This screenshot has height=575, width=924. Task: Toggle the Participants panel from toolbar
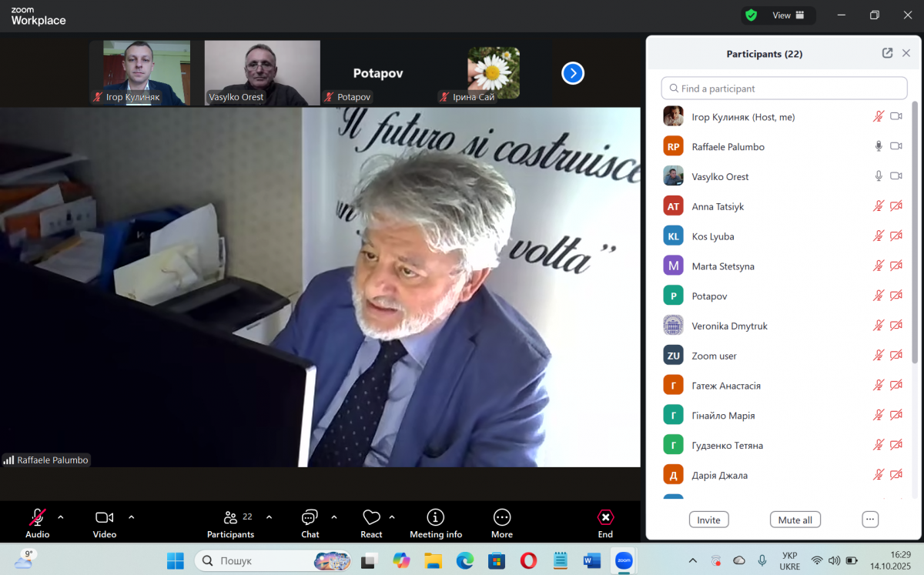pyautogui.click(x=230, y=517)
